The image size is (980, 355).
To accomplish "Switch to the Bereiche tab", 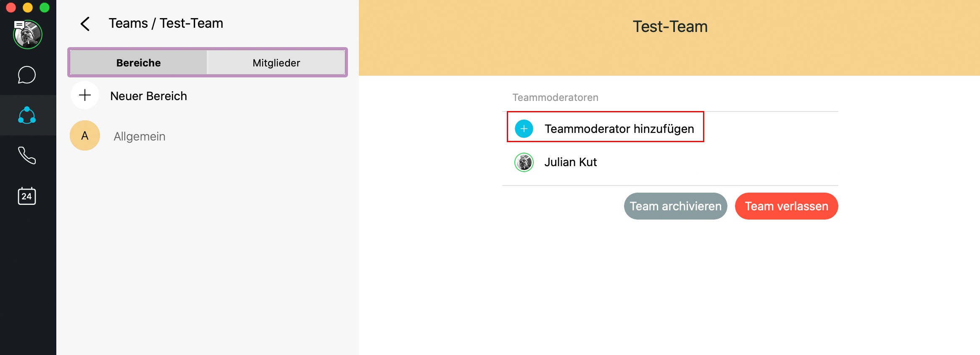I will point(139,63).
